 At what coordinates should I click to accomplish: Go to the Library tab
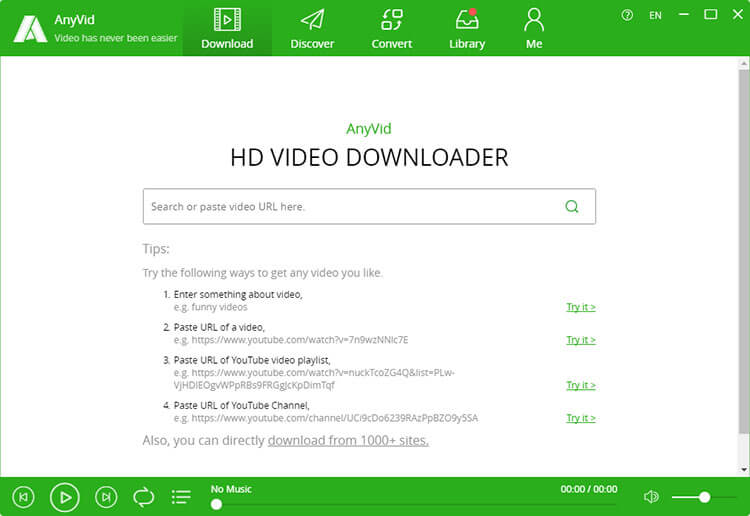tap(467, 29)
